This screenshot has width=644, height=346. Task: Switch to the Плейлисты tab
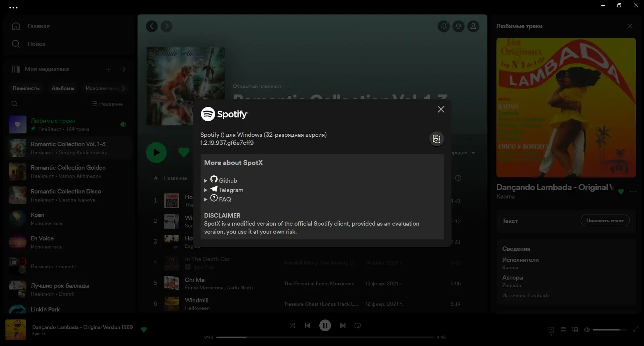[26, 88]
